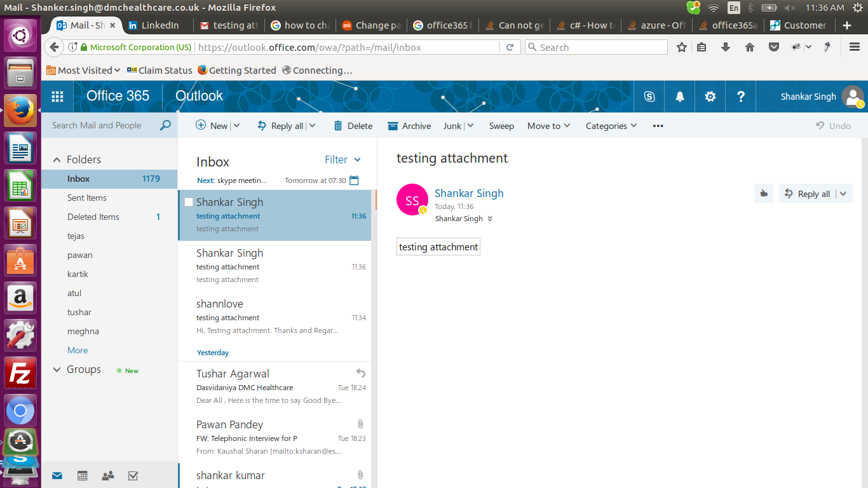
Task: Switch to Mail using the bottom envelope icon
Action: pyautogui.click(x=57, y=475)
